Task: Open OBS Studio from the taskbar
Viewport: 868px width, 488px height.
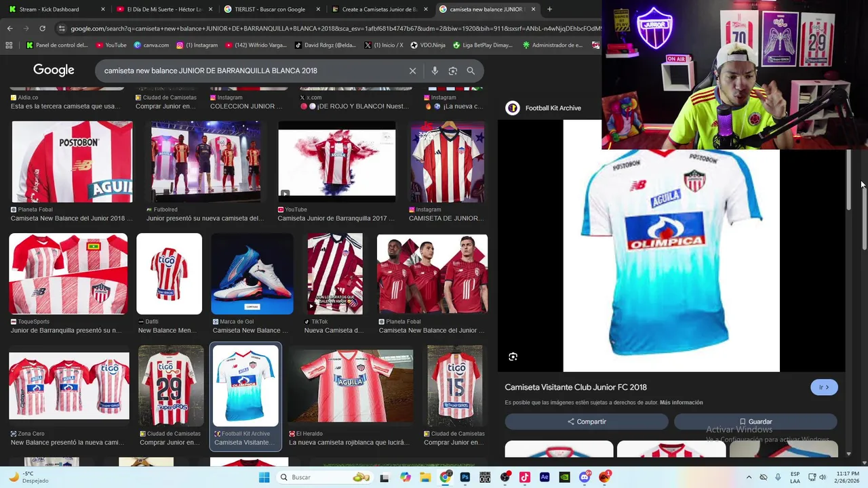Action: 505,477
